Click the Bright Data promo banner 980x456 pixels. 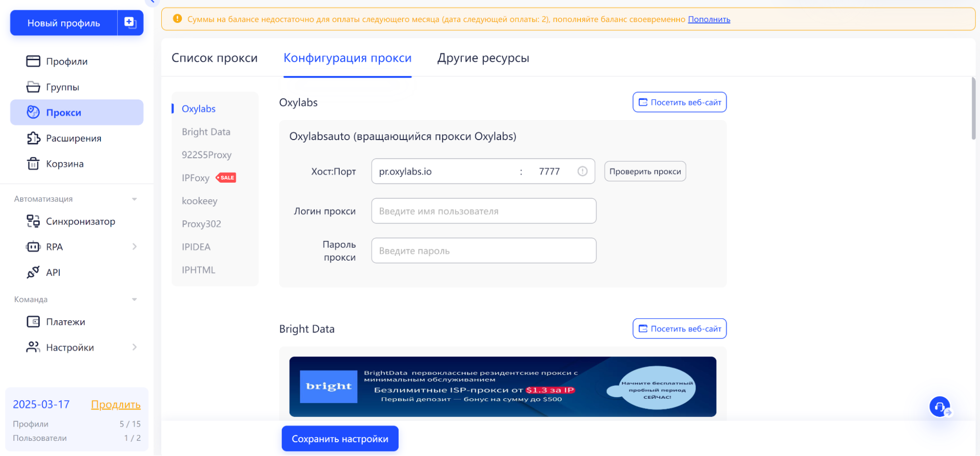[x=503, y=387]
